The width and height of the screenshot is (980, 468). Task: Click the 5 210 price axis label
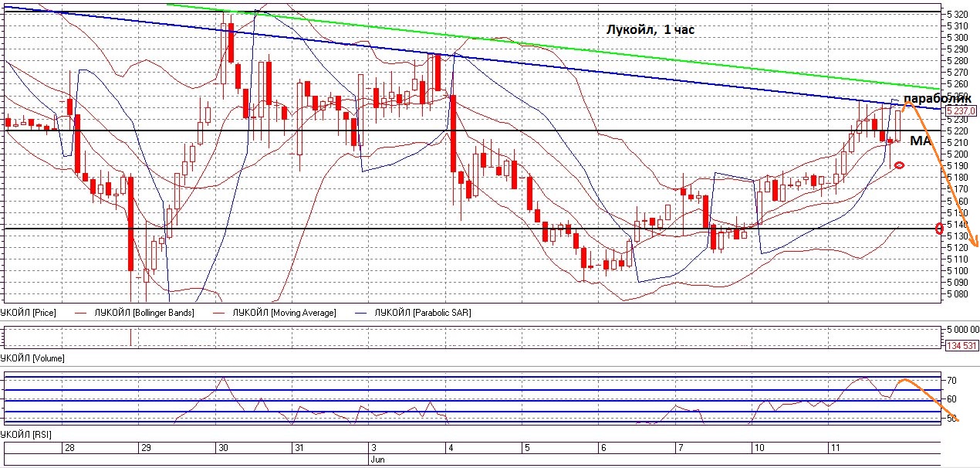coord(959,142)
